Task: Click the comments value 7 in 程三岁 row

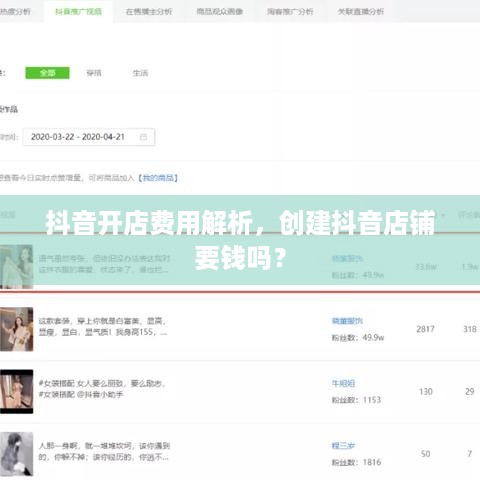Action: (x=470, y=454)
